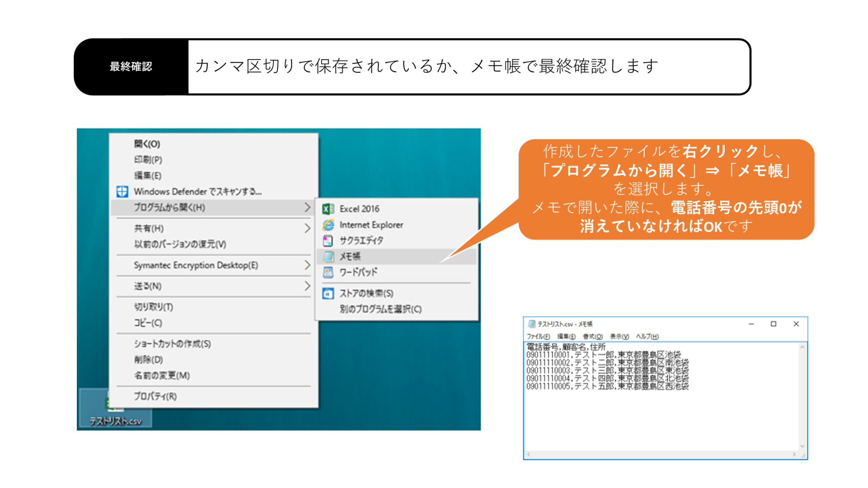Click the Internet Explorer icon

(x=328, y=225)
